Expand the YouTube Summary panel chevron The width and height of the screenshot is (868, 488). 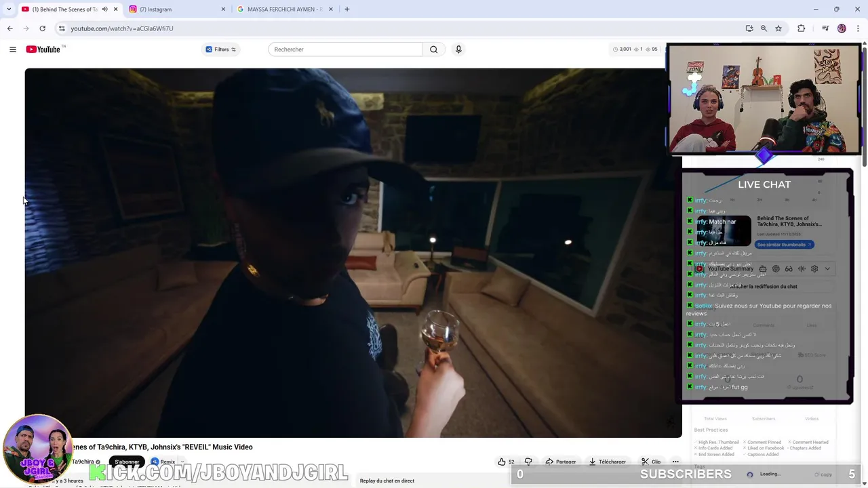pyautogui.click(x=827, y=269)
